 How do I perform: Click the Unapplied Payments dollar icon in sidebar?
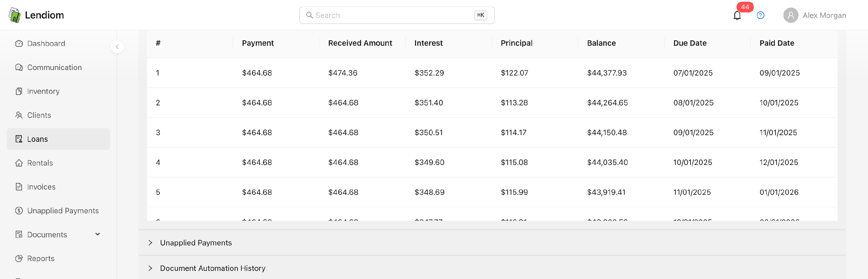click(x=19, y=211)
